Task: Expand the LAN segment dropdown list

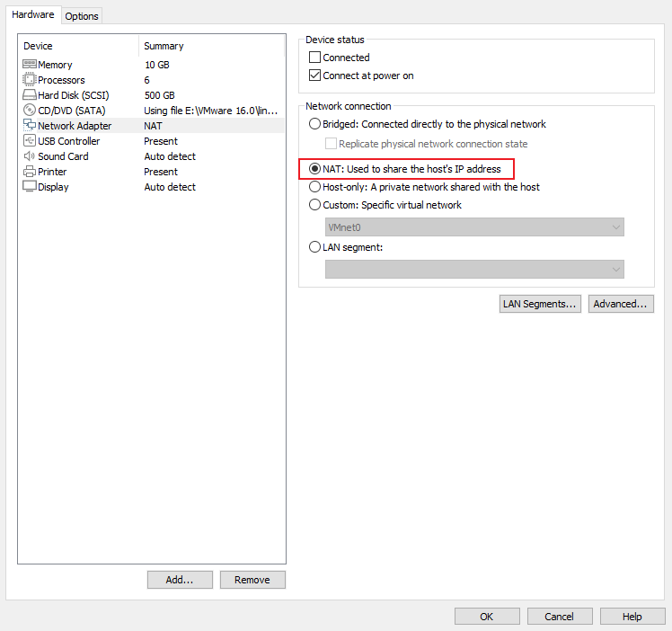Action: pyautogui.click(x=474, y=269)
